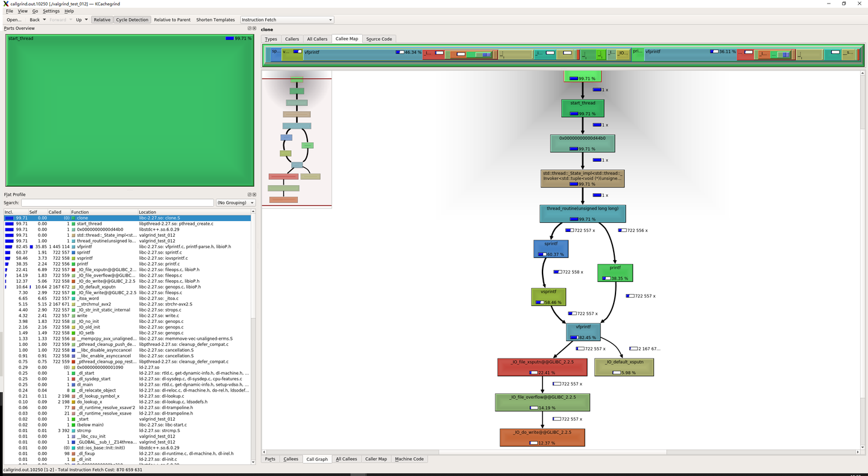Toggle Shorten Templates option
Viewport: 868px width, 476px height.
coord(215,20)
